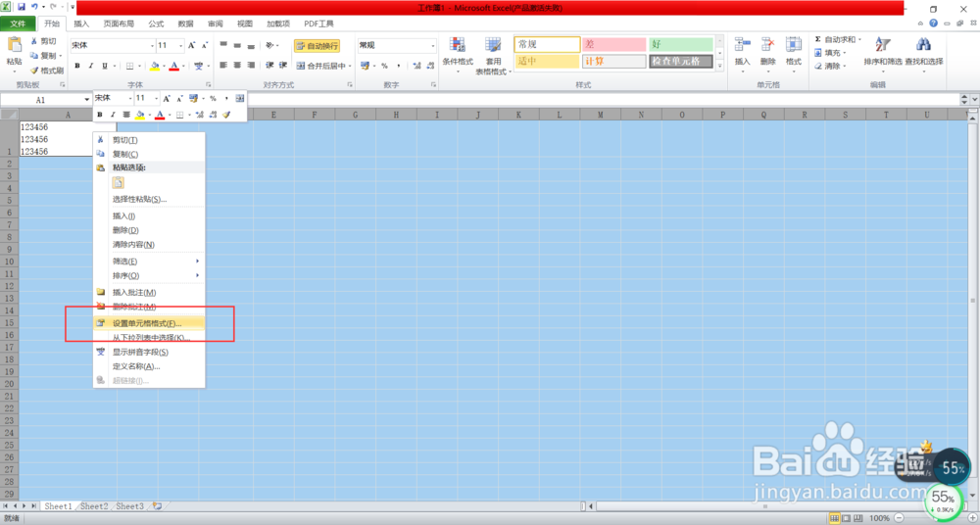The height and width of the screenshot is (525, 980).
Task: Click the shrink font icon in ribbon
Action: click(x=205, y=46)
